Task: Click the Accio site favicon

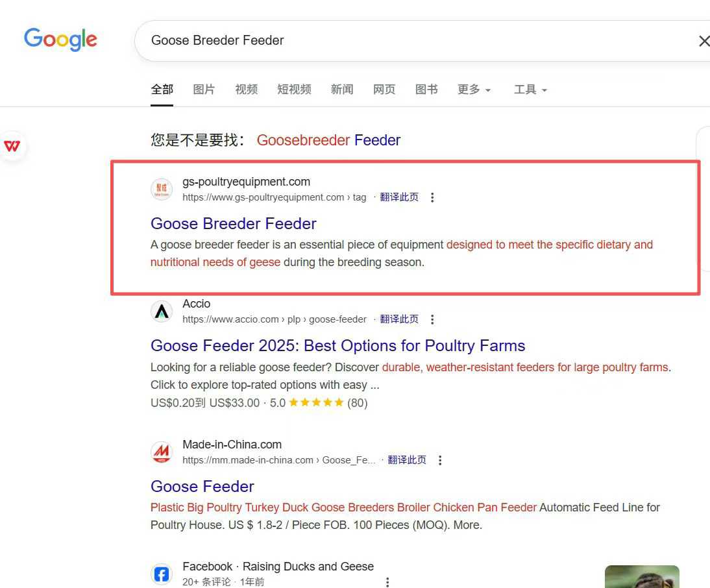Action: [162, 312]
